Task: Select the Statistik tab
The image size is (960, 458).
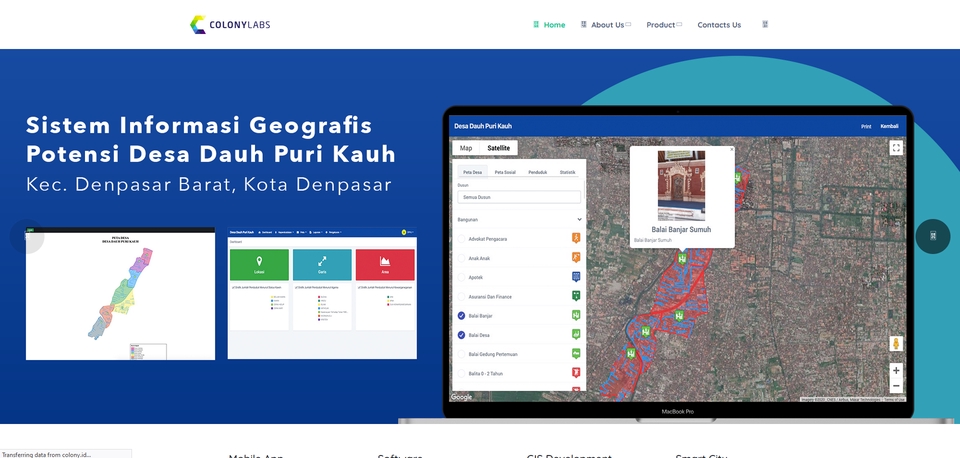Action: (568, 172)
